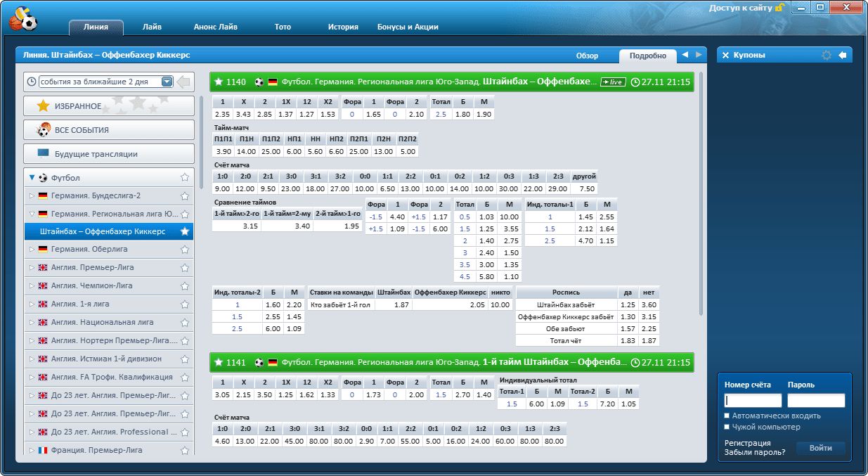Select 1.95 for 2-й тайм>1-го

338,226
